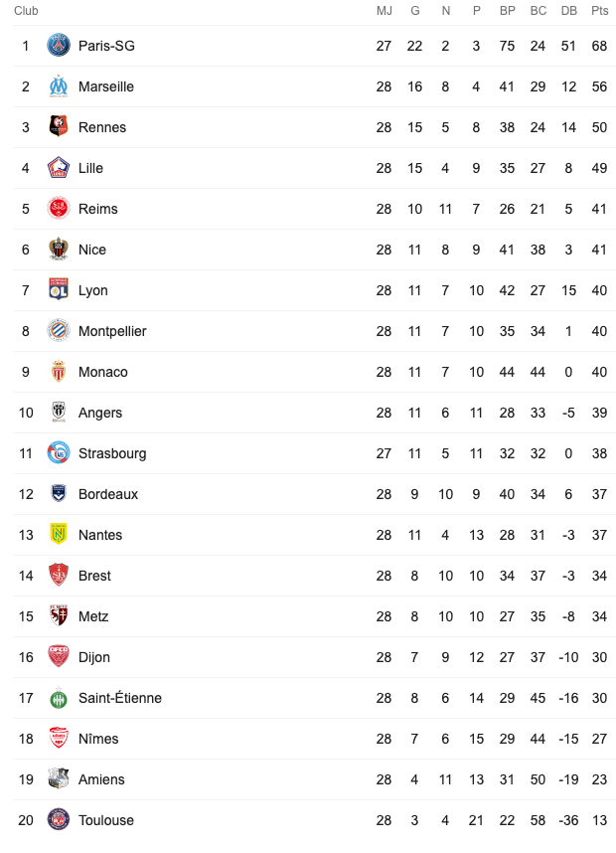The image size is (616, 853).
Task: Click the Amiens club crest
Action: pos(59,779)
